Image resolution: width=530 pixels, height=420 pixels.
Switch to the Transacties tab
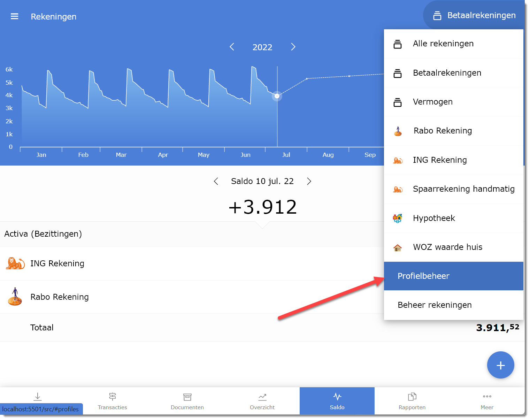pyautogui.click(x=112, y=401)
